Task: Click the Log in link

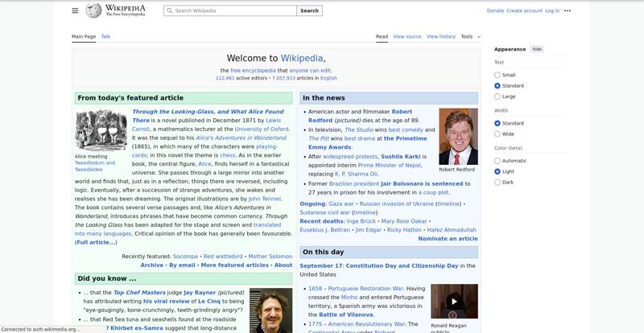Action: [x=552, y=10]
